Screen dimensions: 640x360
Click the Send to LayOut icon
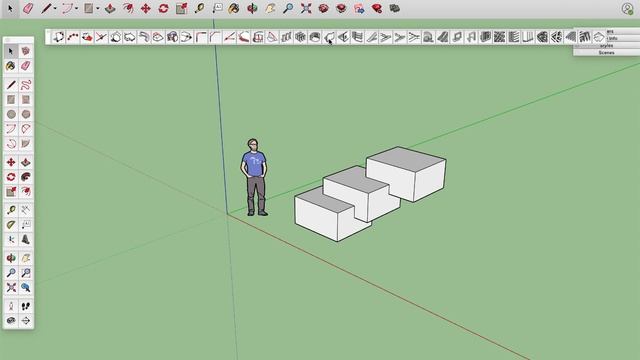coord(359,8)
